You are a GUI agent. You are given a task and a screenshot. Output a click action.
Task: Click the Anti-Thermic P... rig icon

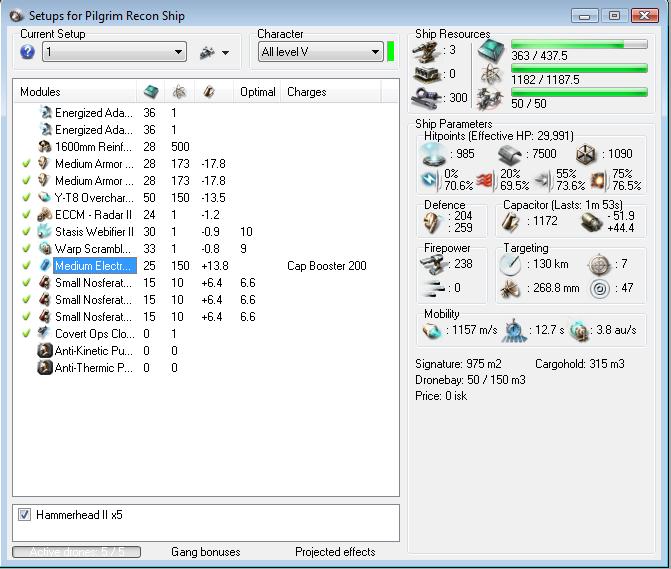click(x=45, y=367)
